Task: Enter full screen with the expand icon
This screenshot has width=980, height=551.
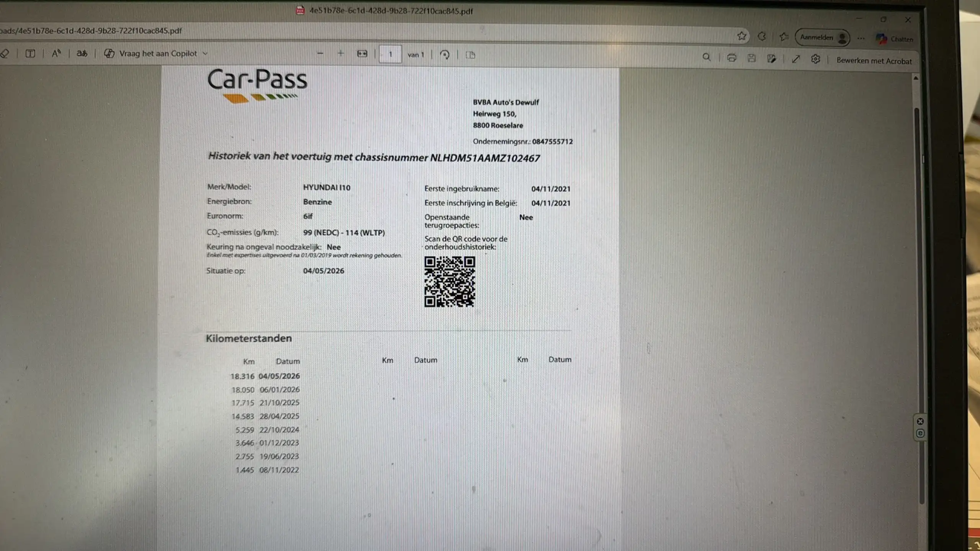Action: (796, 59)
